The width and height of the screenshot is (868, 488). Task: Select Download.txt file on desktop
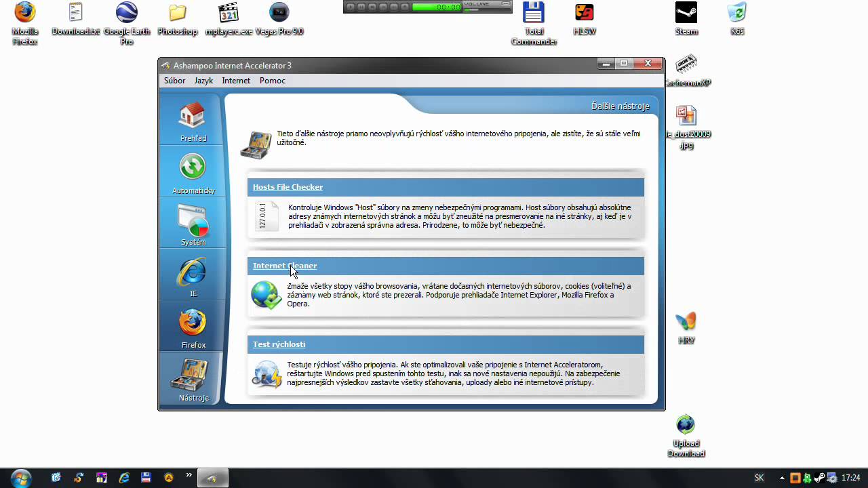point(76,19)
